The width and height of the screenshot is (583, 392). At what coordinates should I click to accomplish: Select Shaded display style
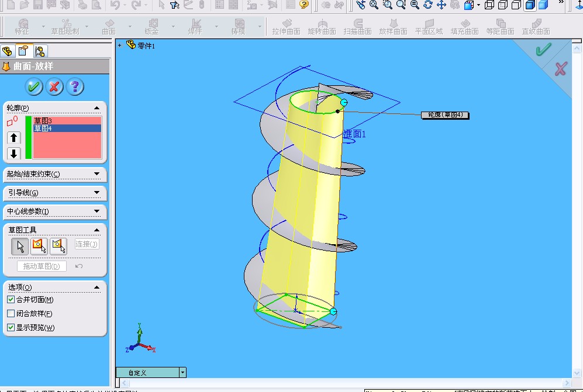pyautogui.click(x=543, y=5)
